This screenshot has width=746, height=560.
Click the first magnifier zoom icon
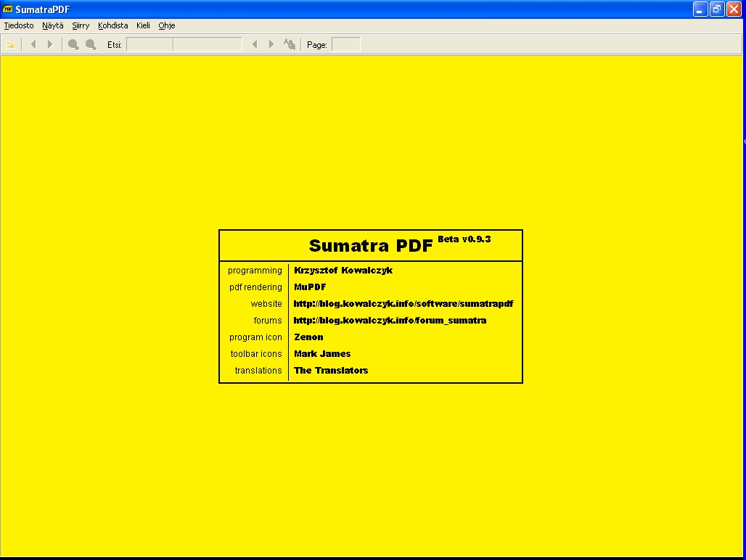tap(73, 45)
